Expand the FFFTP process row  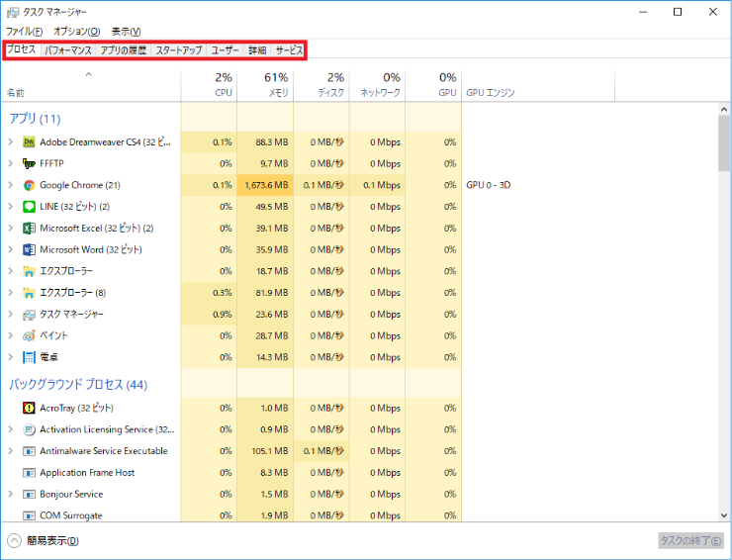(x=10, y=163)
